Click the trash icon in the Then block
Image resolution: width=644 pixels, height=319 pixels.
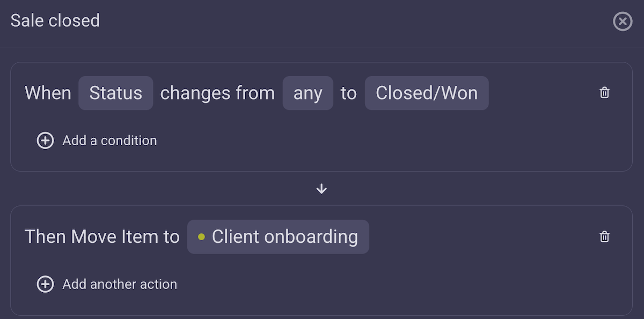coord(604,236)
